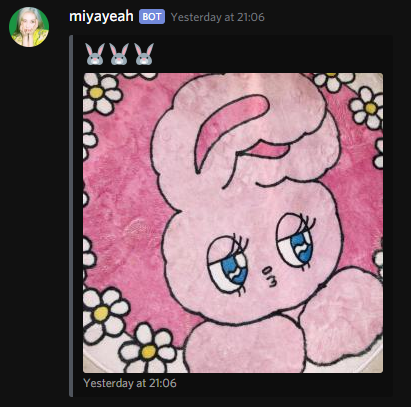Click the BOT badge next to miyayeah

[152, 17]
